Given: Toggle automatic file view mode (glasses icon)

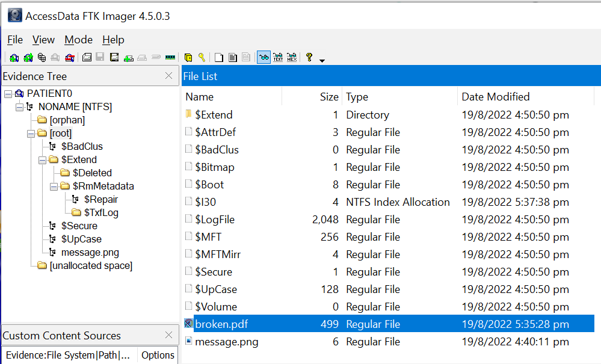Looking at the screenshot, I should [x=264, y=58].
